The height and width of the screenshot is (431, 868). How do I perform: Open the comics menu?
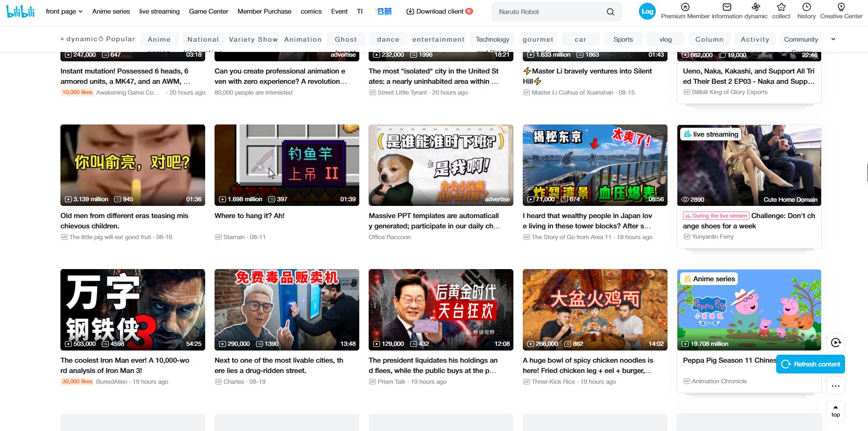coord(311,11)
